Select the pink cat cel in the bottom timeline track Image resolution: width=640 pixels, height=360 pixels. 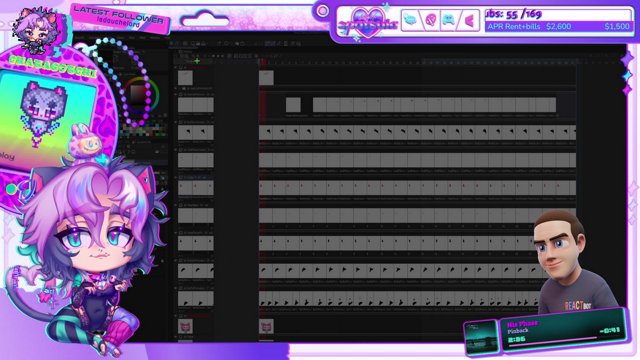[266, 326]
